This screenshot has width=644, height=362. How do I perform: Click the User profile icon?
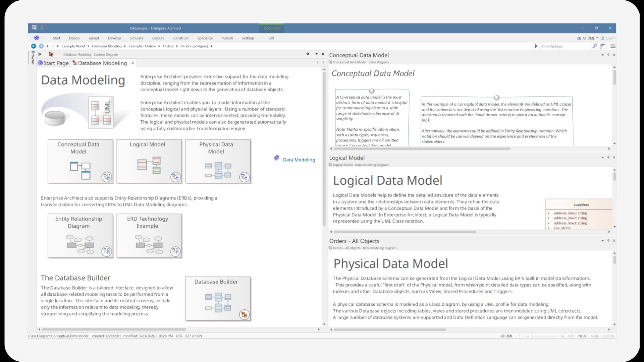point(603,38)
